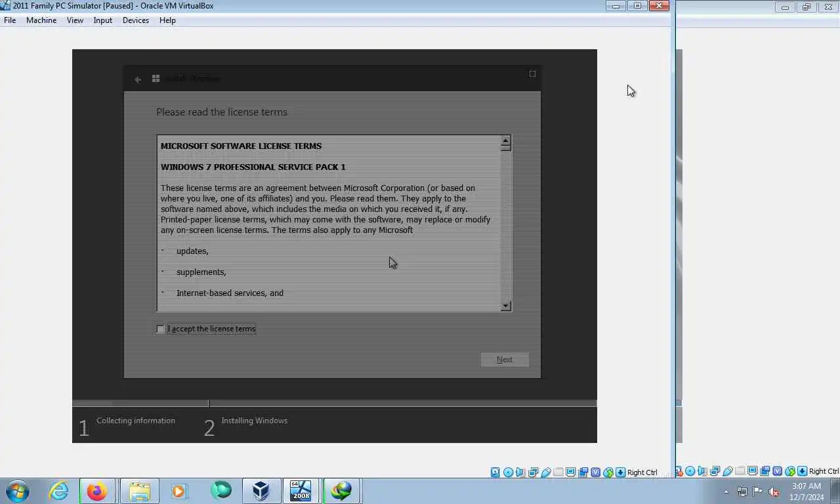The image size is (840, 504).
Task: Click the USB indicator in the background VM window
Action: pos(728,471)
